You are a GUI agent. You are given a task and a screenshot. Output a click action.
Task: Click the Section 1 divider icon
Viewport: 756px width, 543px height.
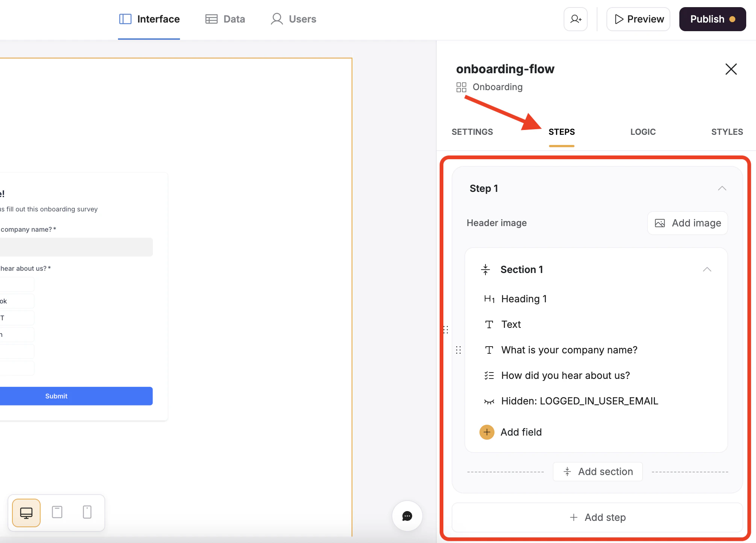pos(485,270)
